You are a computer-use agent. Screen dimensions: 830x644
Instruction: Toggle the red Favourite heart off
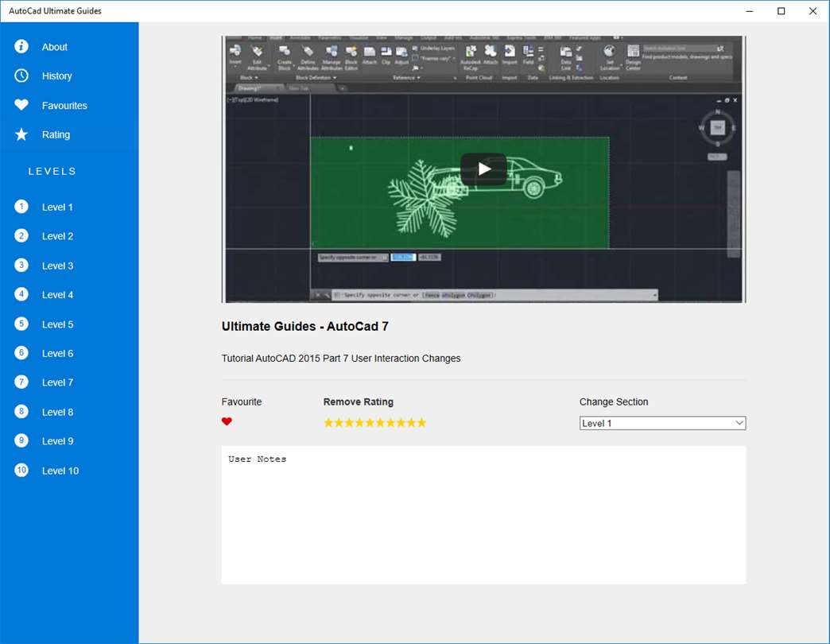tap(227, 422)
